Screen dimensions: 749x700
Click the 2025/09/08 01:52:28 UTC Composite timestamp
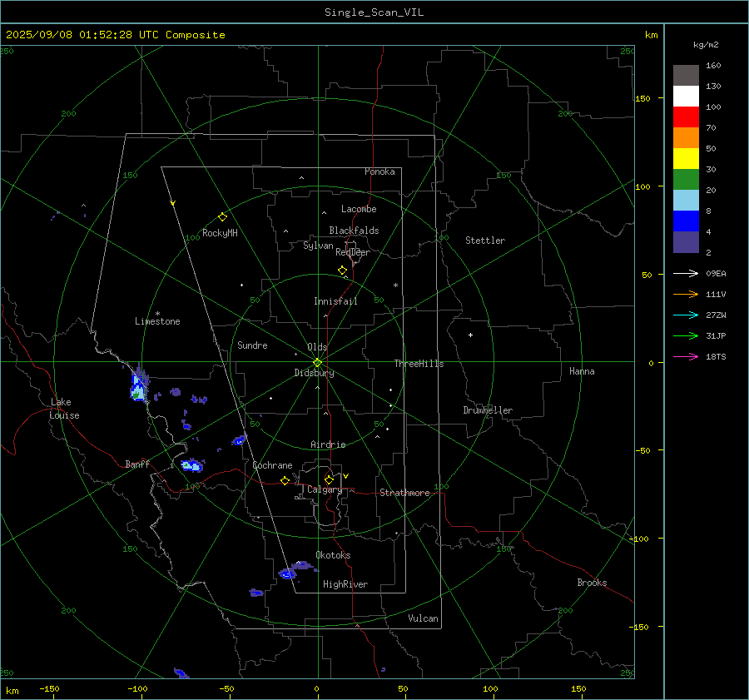(x=115, y=35)
